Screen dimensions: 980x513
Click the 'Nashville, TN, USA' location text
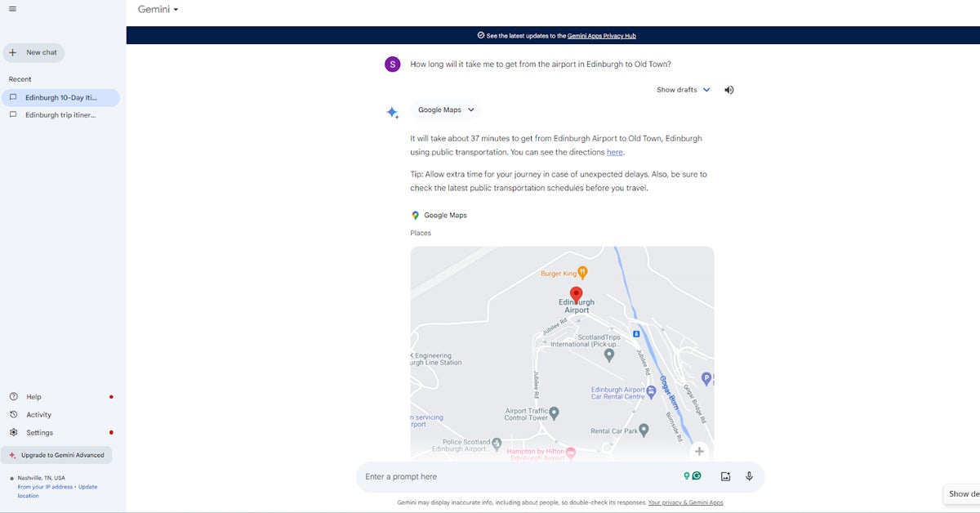(x=42, y=478)
